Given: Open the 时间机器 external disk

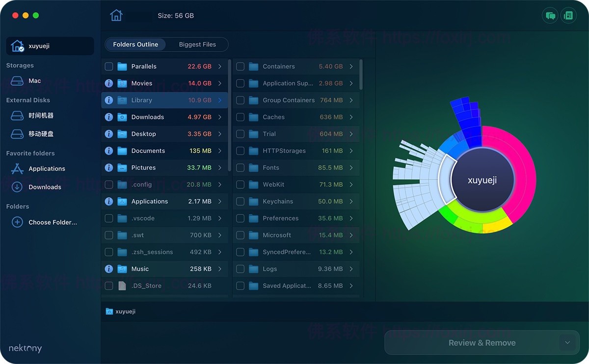Looking at the screenshot, I should click(x=37, y=115).
